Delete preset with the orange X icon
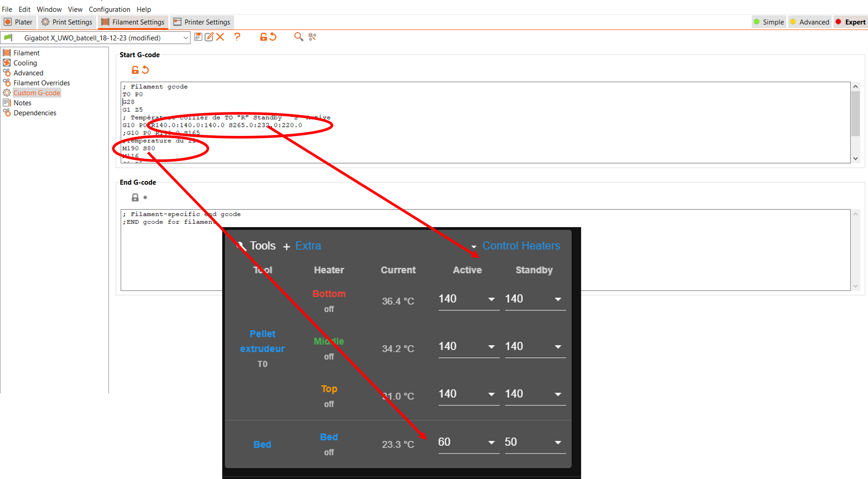Image resolution: width=868 pixels, height=479 pixels. point(220,37)
